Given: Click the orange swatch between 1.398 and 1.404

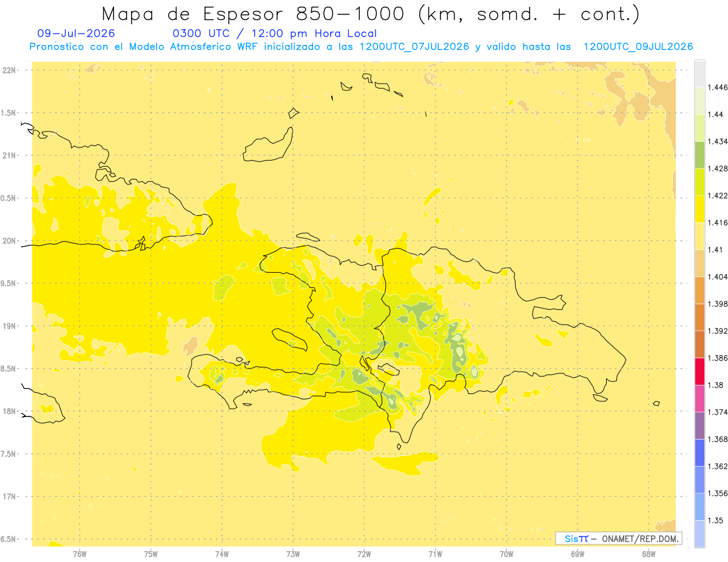Looking at the screenshot, I should click(x=699, y=290).
